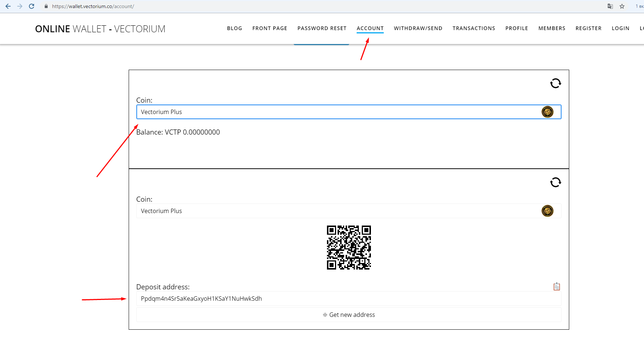Viewport: 644px width, 344px height.
Task: Select the ACCOUNT nav item
Action: (370, 28)
